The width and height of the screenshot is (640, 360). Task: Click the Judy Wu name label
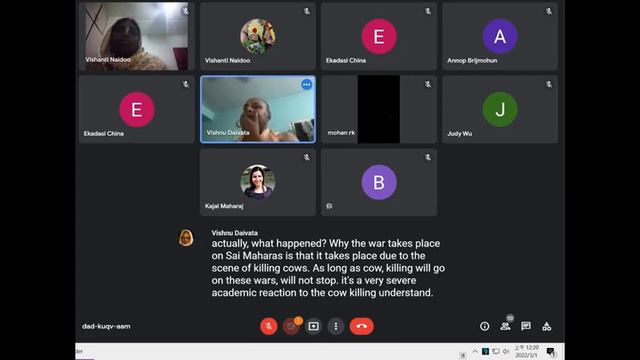click(460, 133)
